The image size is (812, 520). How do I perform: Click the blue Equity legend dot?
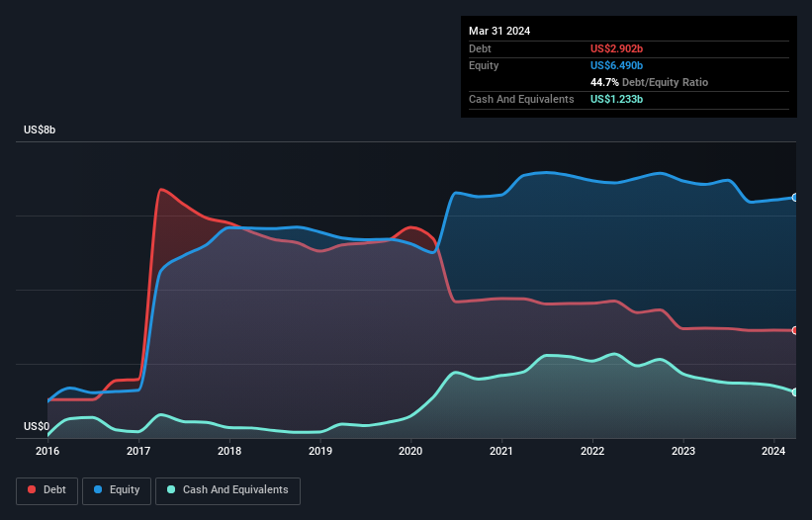point(98,489)
